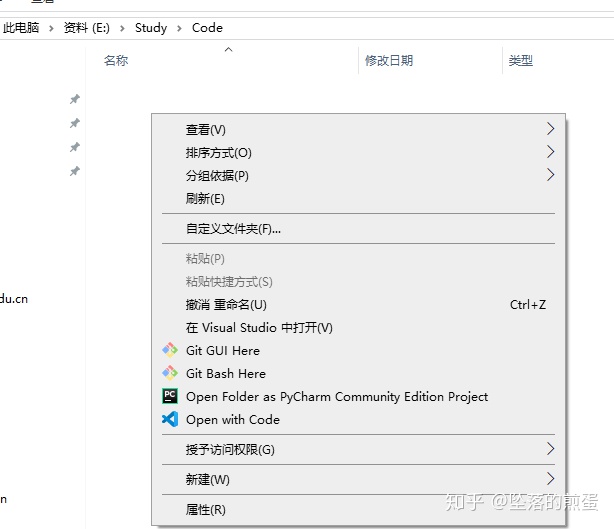Select Open with Code
This screenshot has width=614, height=529.
click(x=358, y=420)
